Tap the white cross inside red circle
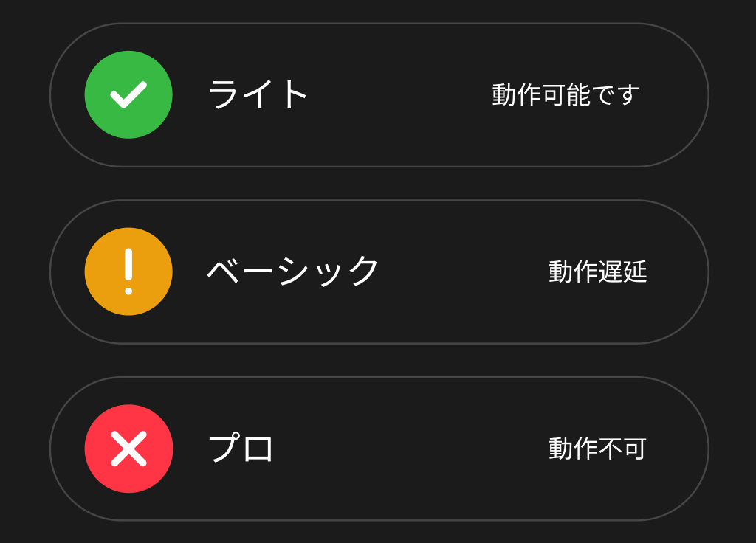 pos(128,449)
